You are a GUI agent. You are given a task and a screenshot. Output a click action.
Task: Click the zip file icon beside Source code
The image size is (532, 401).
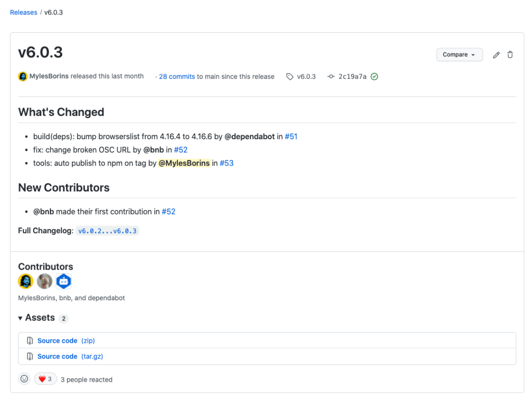point(30,340)
